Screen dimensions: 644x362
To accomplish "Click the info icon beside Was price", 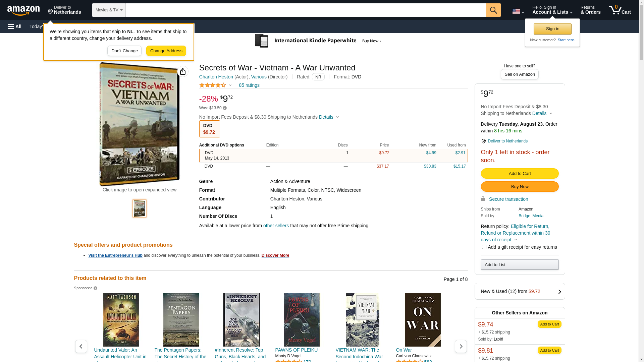I will (225, 108).
